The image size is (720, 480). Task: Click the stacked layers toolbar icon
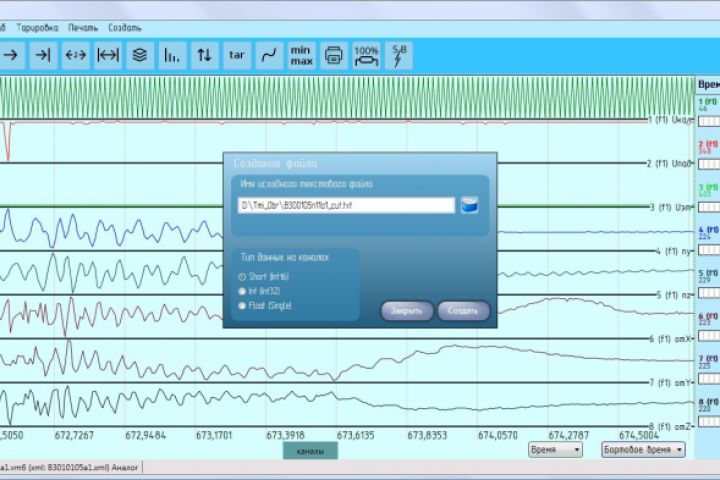(x=140, y=55)
